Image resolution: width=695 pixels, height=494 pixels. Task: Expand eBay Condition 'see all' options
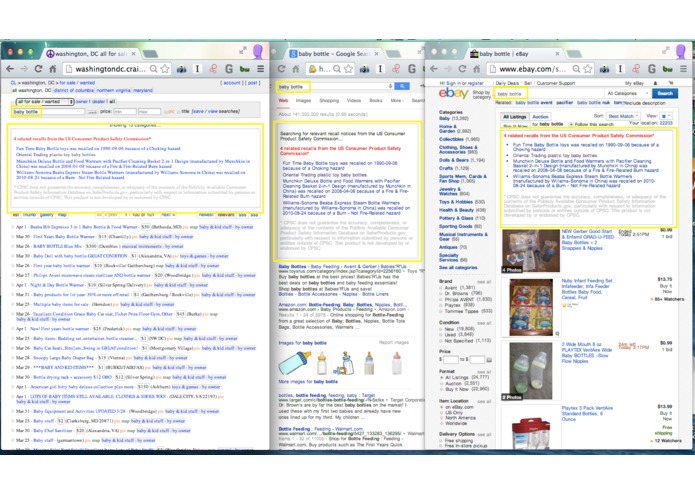tap(484, 323)
